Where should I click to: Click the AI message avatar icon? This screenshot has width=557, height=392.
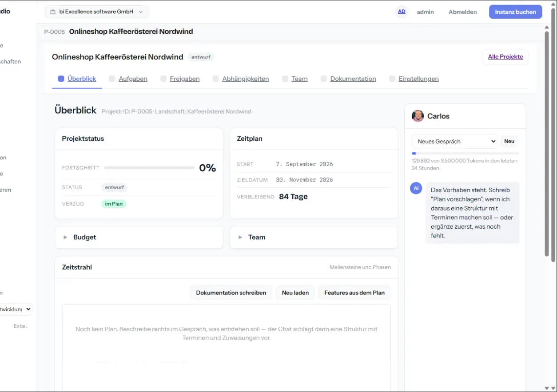point(416,188)
